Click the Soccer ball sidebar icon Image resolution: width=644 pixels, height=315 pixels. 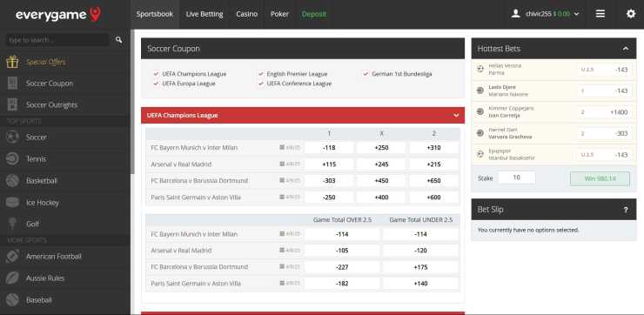pos(12,137)
